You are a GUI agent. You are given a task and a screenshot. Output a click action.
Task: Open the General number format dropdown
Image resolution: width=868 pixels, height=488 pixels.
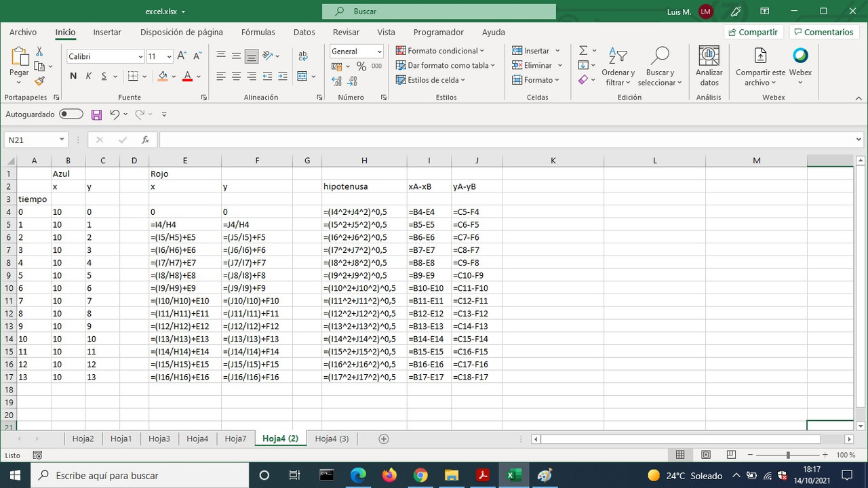[x=380, y=52]
